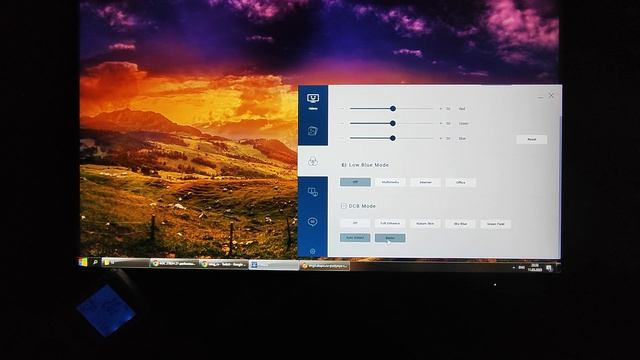Viewport: 640px width, 360px height.
Task: Click the Reset button
Action: (x=531, y=140)
